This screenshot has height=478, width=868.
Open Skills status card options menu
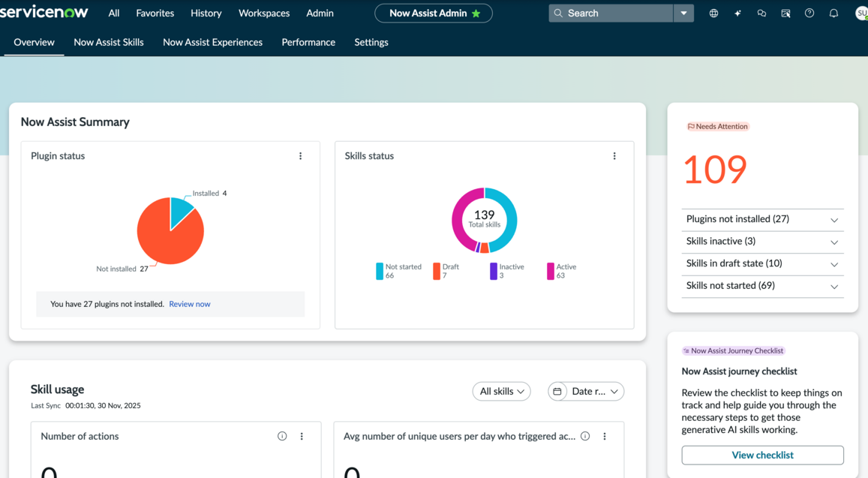pos(614,156)
